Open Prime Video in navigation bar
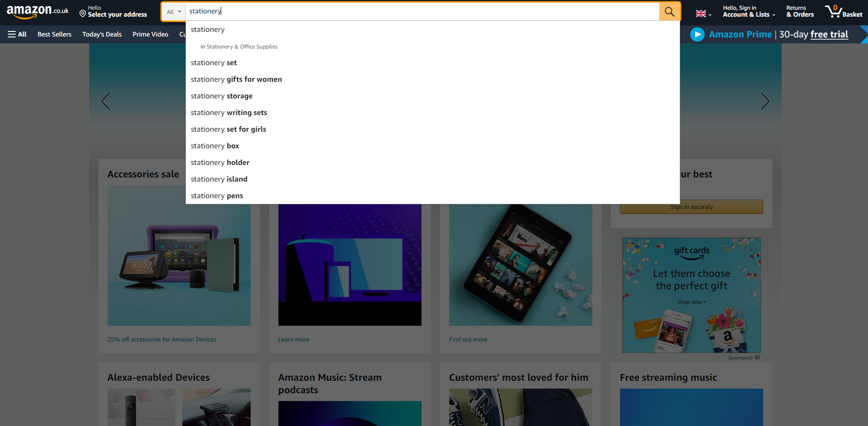This screenshot has width=868, height=426. pos(151,34)
